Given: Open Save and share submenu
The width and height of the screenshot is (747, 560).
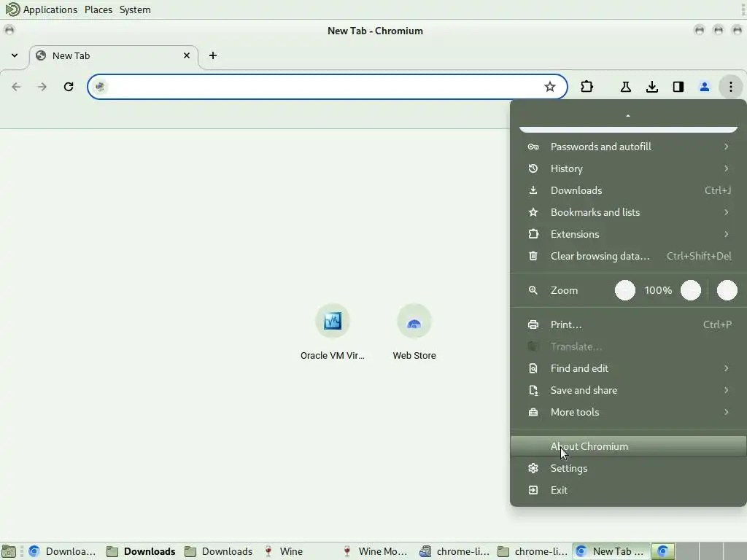Looking at the screenshot, I should pyautogui.click(x=628, y=391).
